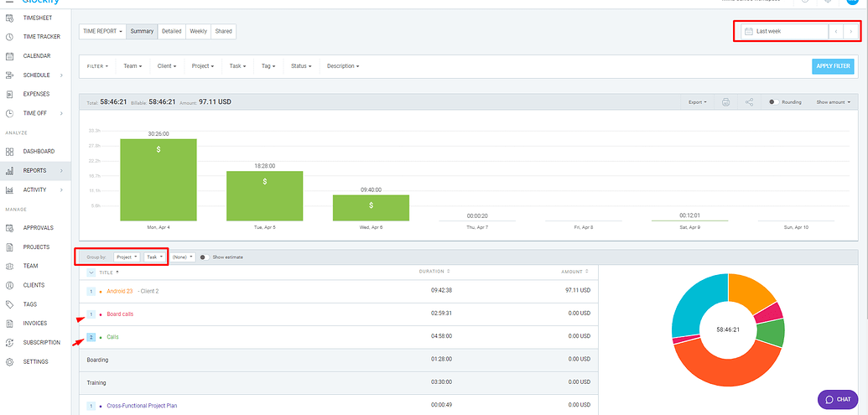Open the Task filter dropdown

(x=239, y=66)
